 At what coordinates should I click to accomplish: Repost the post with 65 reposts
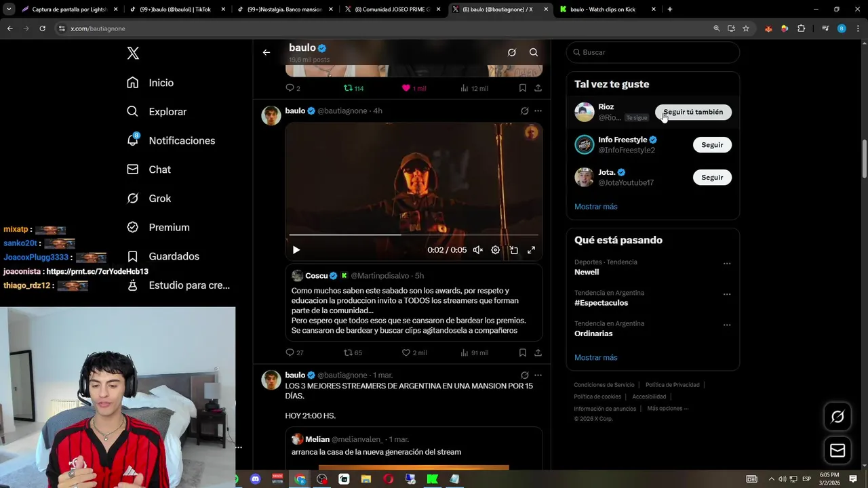(353, 352)
